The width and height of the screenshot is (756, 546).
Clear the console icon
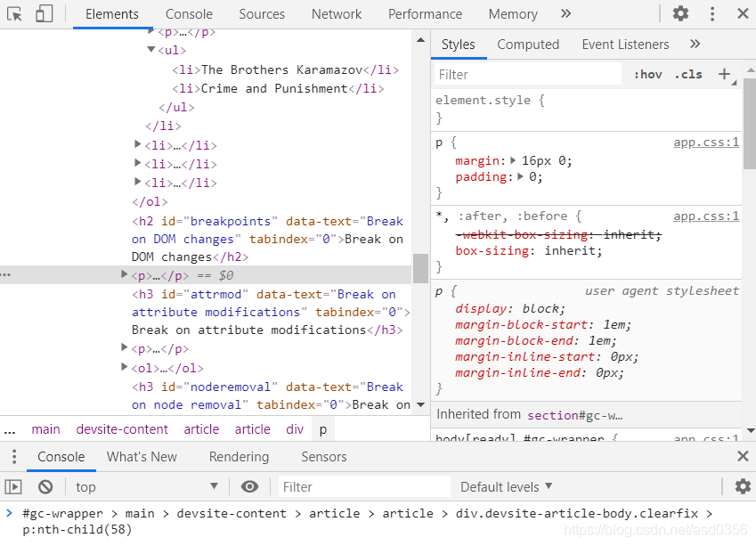tap(45, 486)
